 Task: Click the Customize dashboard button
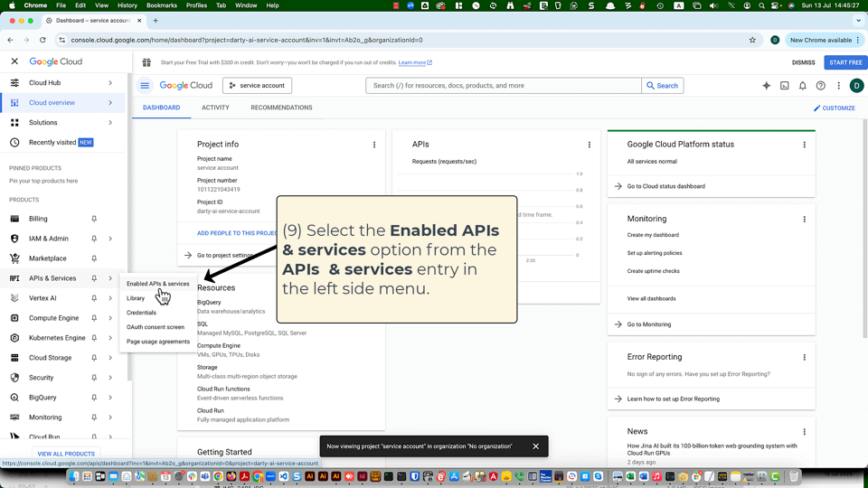835,108
